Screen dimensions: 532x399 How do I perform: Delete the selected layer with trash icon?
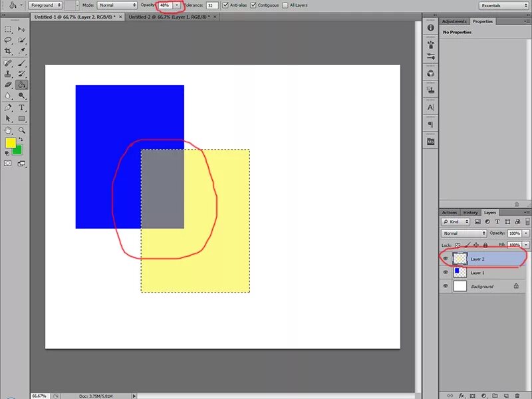tap(517, 396)
